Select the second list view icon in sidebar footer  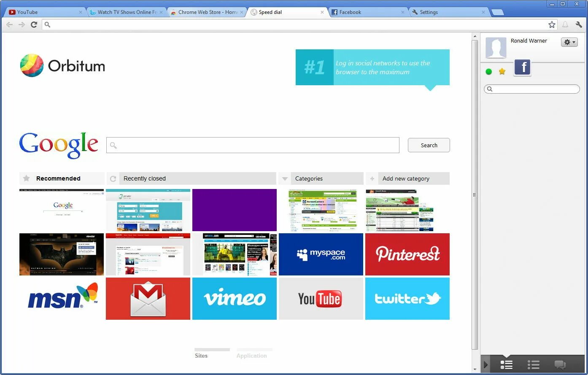(x=533, y=364)
